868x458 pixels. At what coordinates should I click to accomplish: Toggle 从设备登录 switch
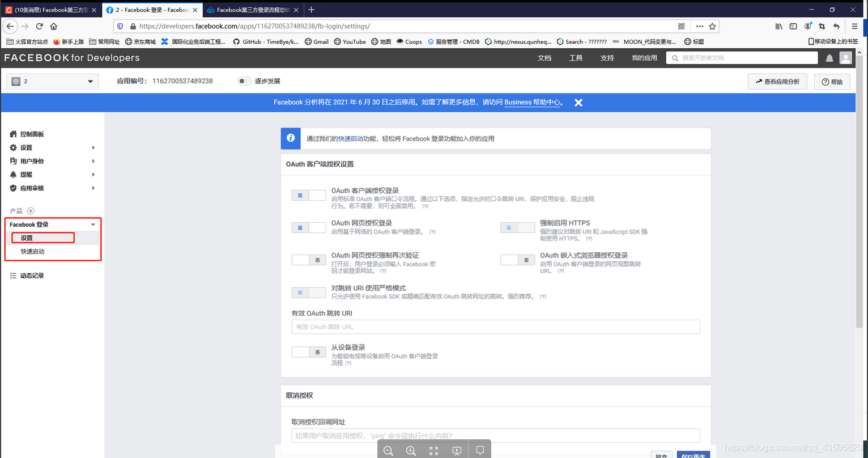(x=309, y=352)
